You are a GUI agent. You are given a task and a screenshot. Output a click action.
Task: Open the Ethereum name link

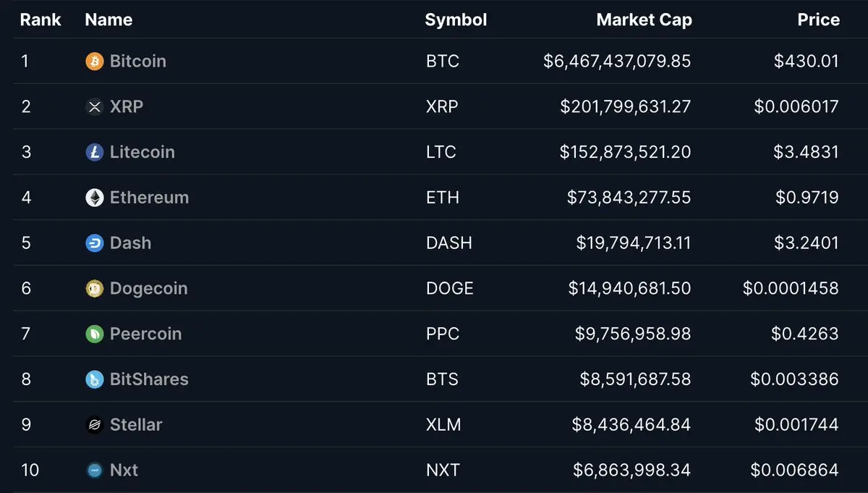point(149,198)
